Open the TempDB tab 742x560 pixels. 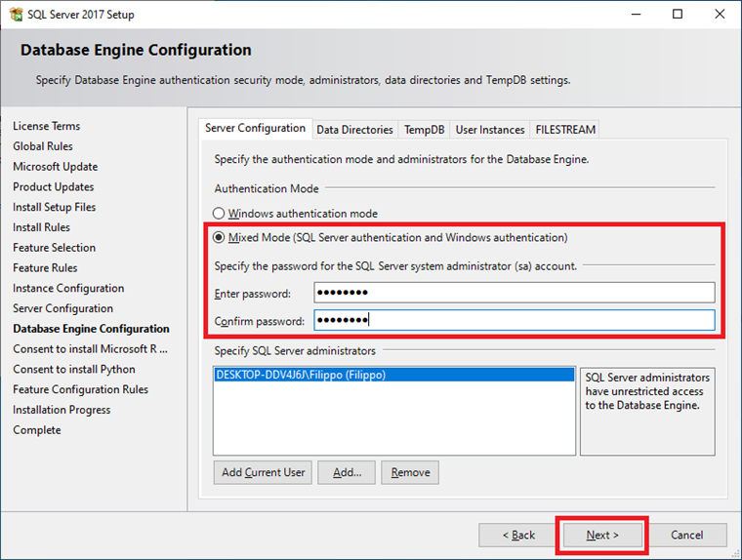424,130
